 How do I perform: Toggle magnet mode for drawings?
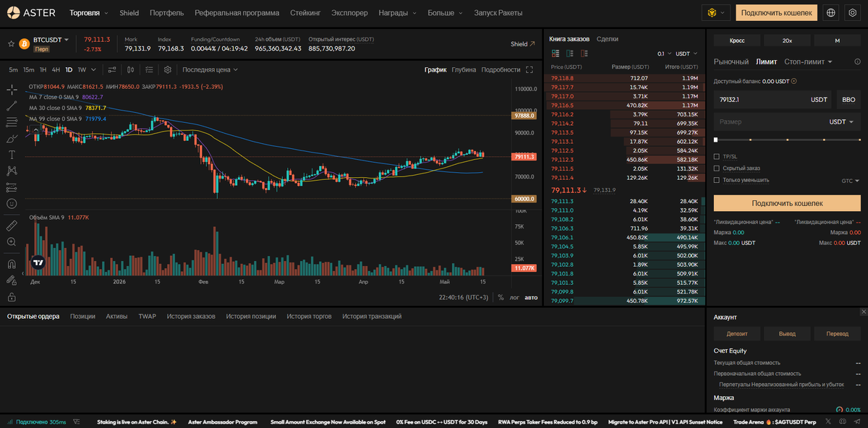click(12, 262)
